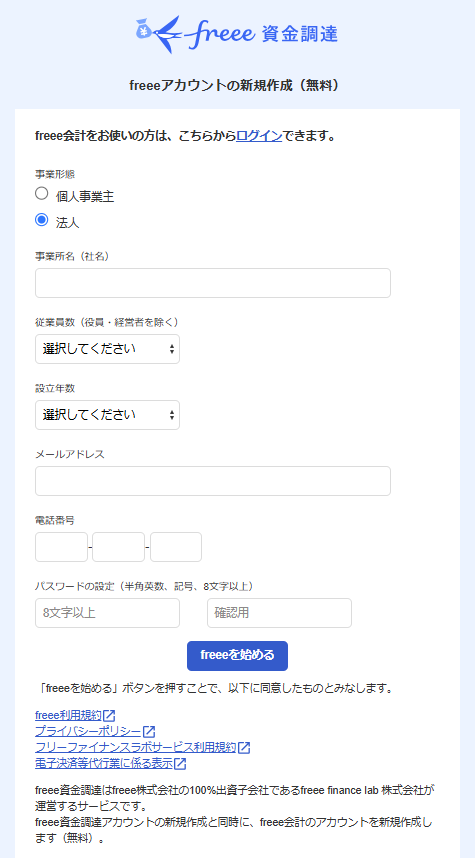Click the first 電話番号 box
475x858 pixels.
(x=61, y=547)
